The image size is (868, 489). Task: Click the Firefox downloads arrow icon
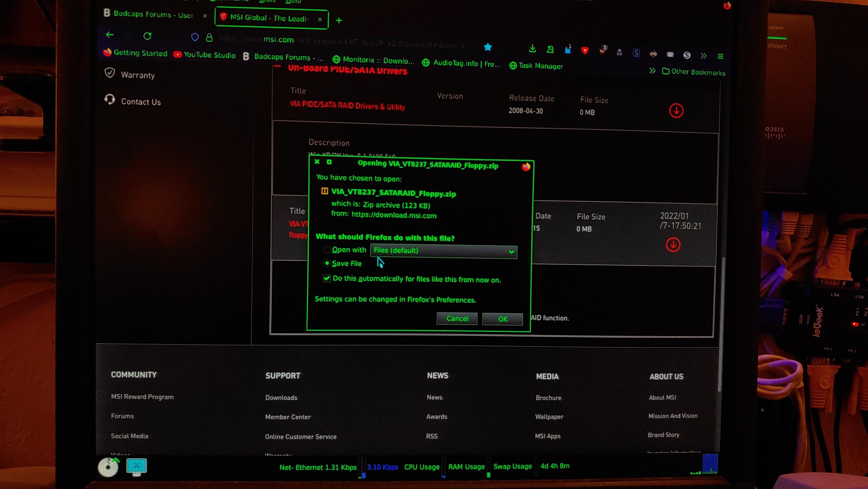pyautogui.click(x=532, y=49)
